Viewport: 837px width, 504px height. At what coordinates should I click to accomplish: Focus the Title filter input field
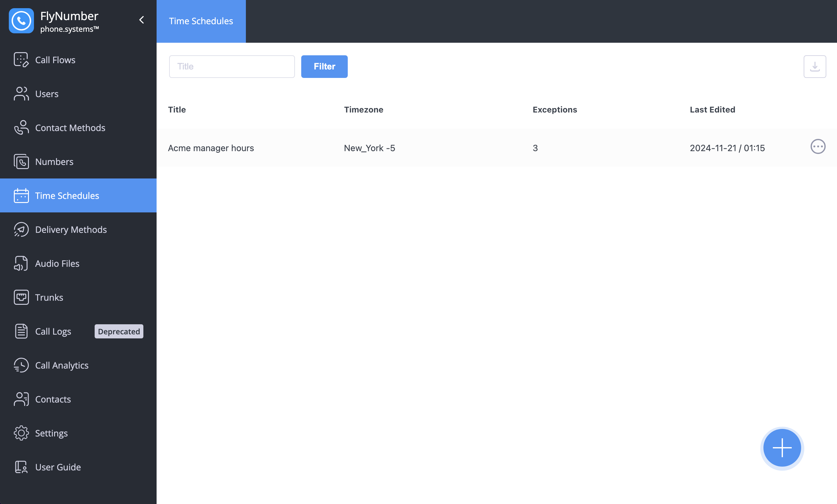tap(232, 67)
